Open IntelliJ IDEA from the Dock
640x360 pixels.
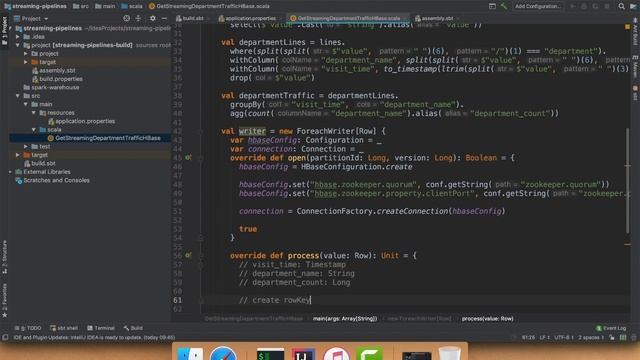(303, 353)
